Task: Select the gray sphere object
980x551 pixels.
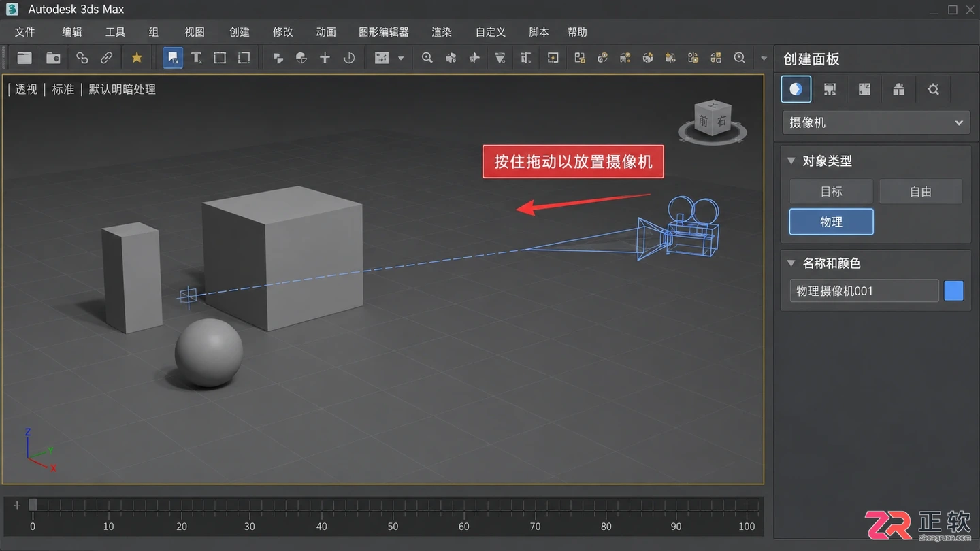Action: coord(209,353)
